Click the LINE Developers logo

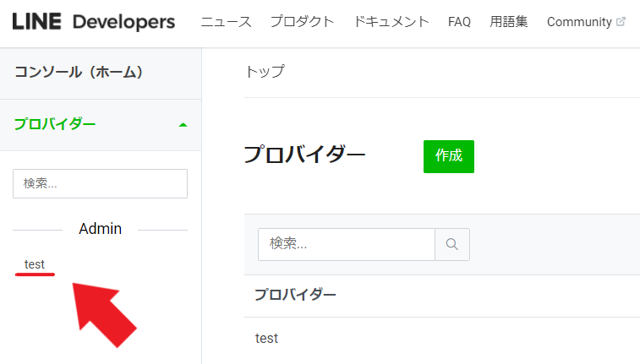94,22
